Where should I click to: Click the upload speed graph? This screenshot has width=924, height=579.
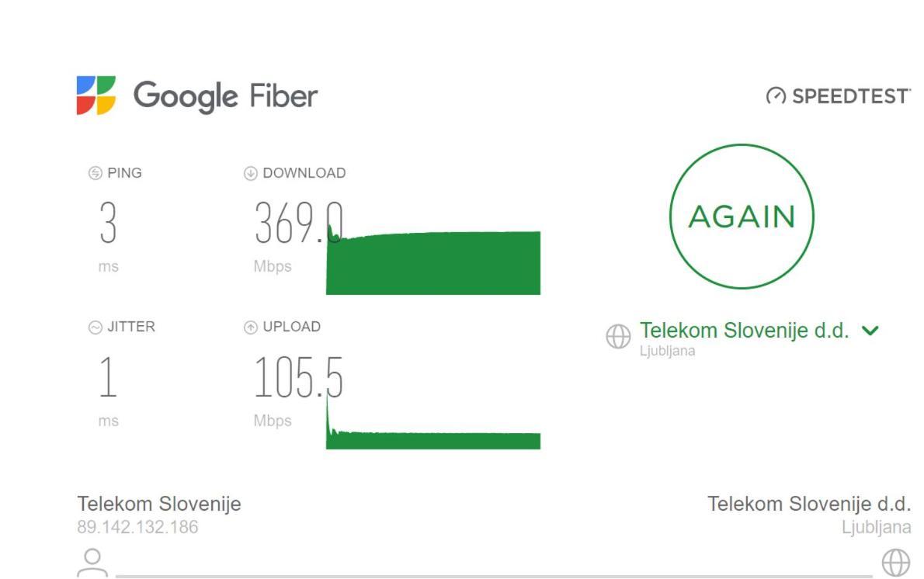433,421
